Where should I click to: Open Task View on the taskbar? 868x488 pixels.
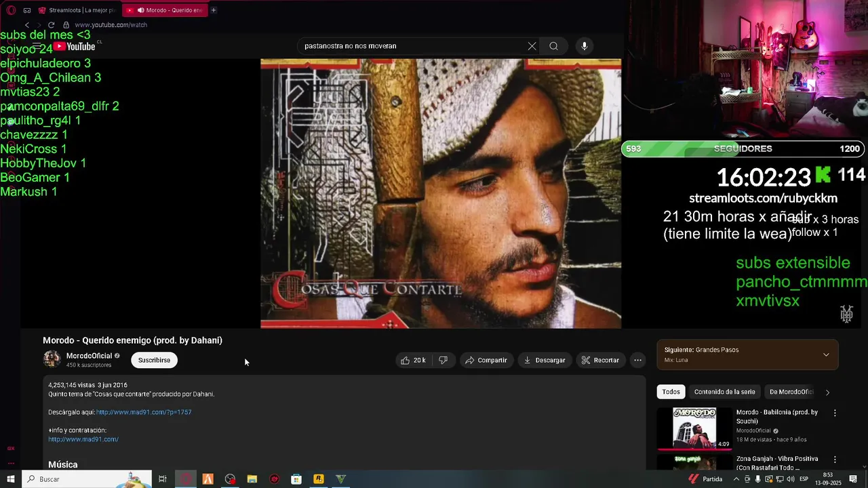(163, 479)
